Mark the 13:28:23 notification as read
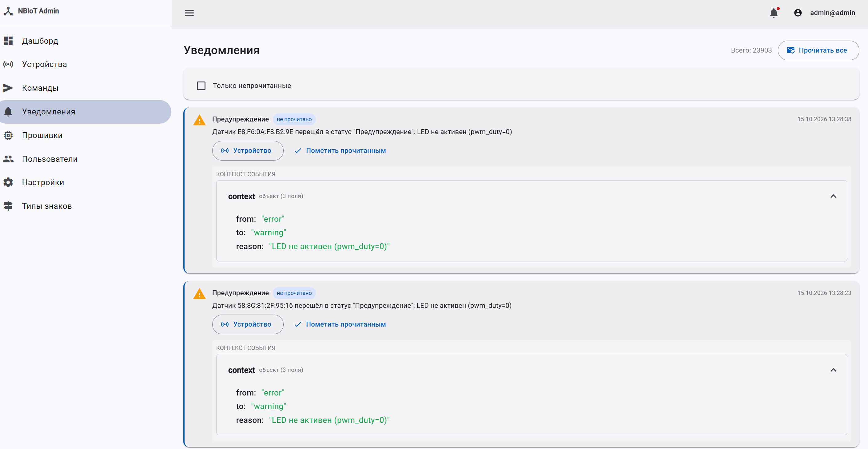 tap(340, 324)
